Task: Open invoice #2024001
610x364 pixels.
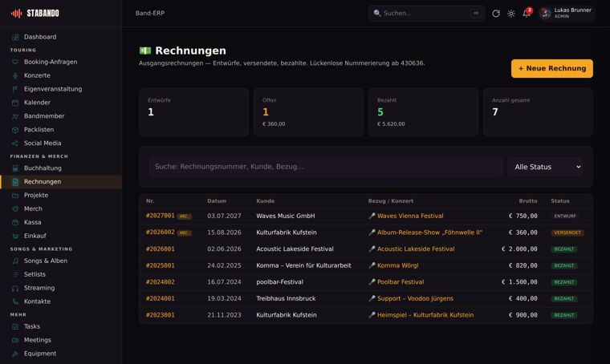Action: [x=161, y=299]
